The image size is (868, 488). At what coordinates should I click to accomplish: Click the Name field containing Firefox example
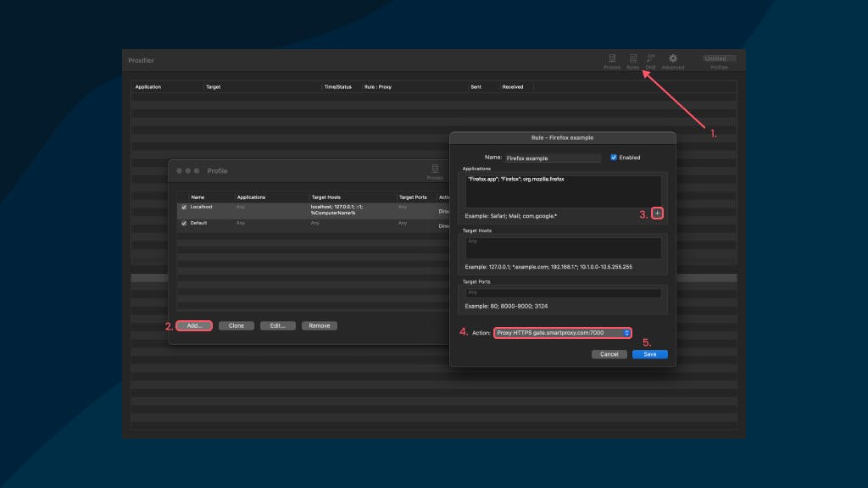click(x=553, y=158)
